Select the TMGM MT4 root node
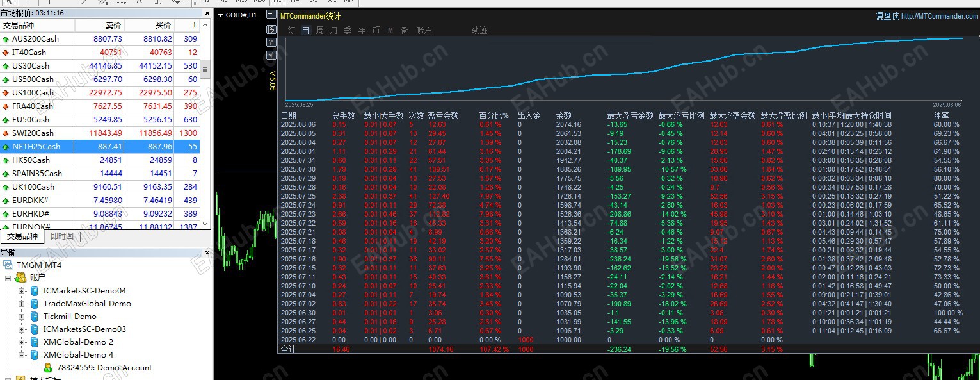980x380 pixels. pos(39,265)
